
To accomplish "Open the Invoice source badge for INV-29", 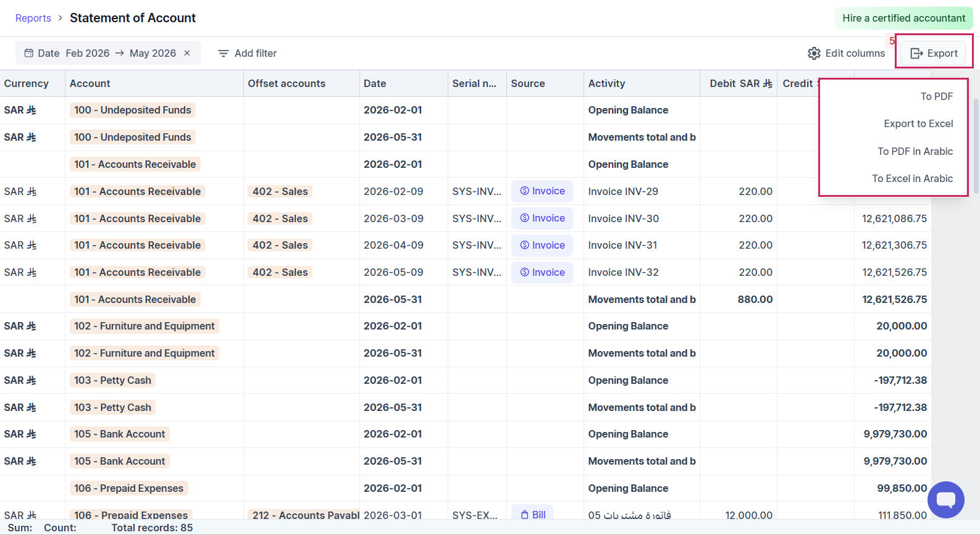I will pos(542,191).
